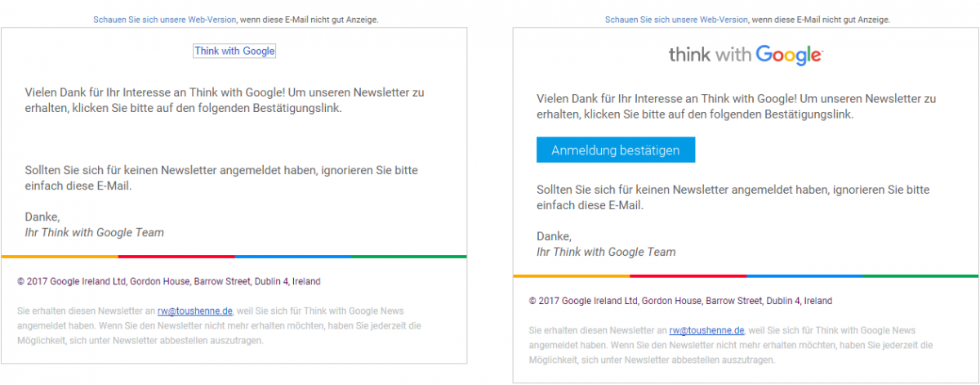Screen dimensions: 980x385
Task: Click "Ihr Think with Google Team" signature under the button
Action: coord(606,252)
